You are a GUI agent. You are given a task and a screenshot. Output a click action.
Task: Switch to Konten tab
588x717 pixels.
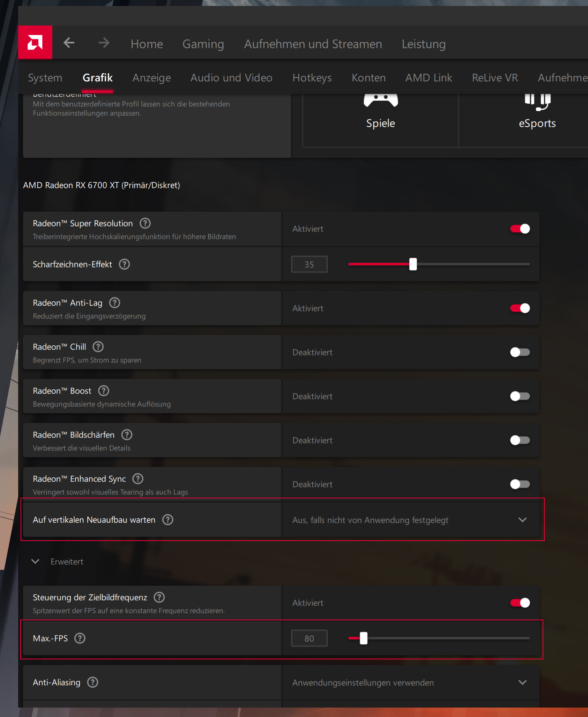[369, 78]
